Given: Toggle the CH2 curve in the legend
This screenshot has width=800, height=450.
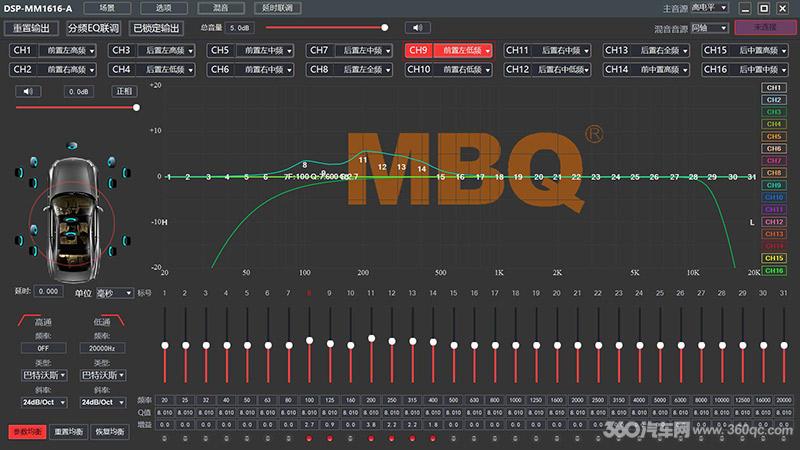Looking at the screenshot, I should coord(773,100).
